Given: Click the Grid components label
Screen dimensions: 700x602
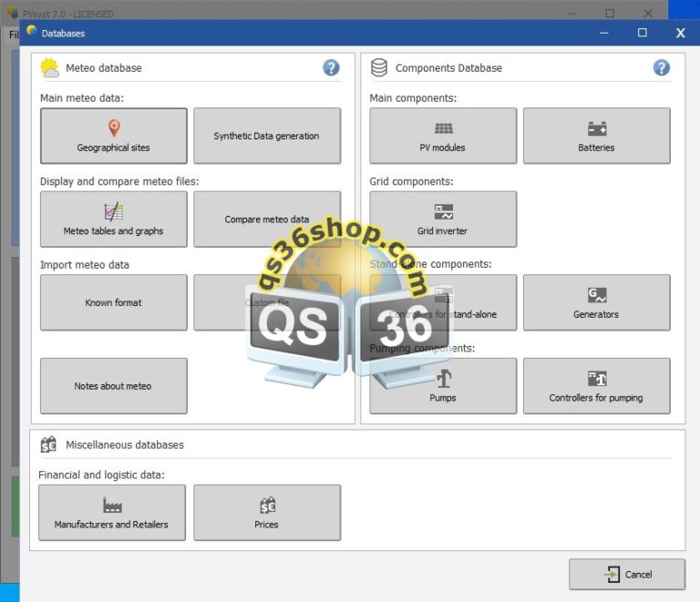Looking at the screenshot, I should [x=411, y=181].
